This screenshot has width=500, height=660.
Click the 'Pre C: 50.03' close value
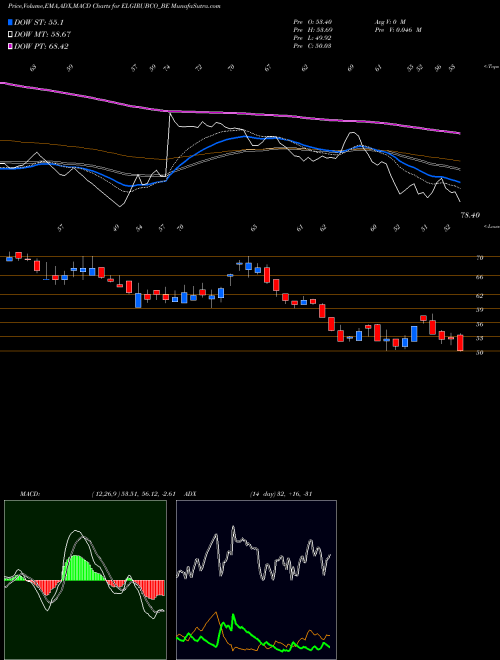[313, 46]
